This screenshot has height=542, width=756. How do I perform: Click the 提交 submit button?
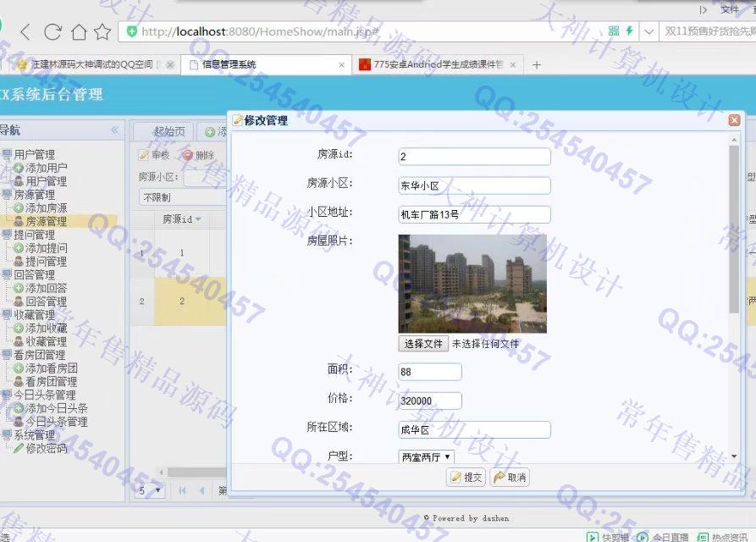[466, 478]
